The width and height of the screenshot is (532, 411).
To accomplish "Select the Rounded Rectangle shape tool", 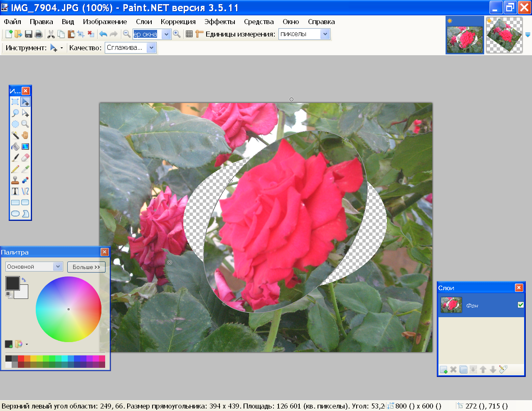I will [25, 203].
